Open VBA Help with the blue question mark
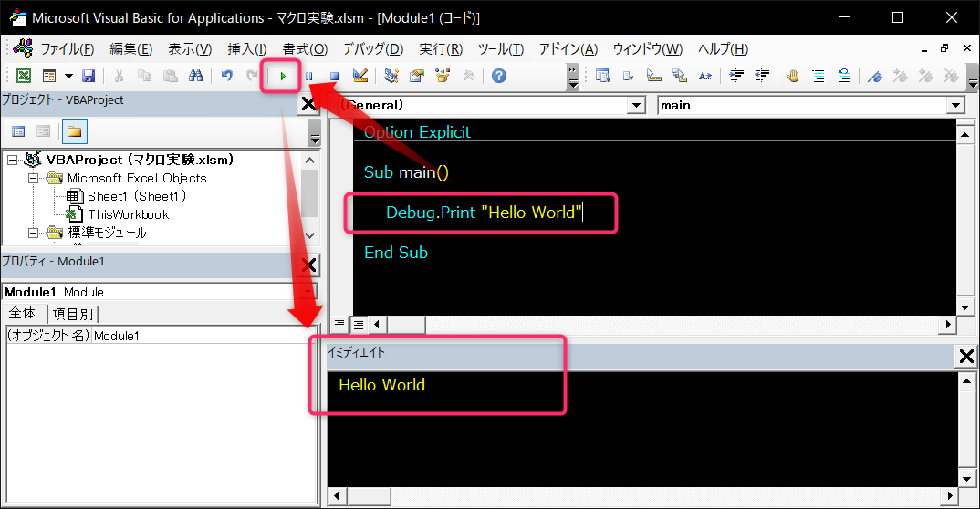This screenshot has width=980, height=509. pos(499,77)
